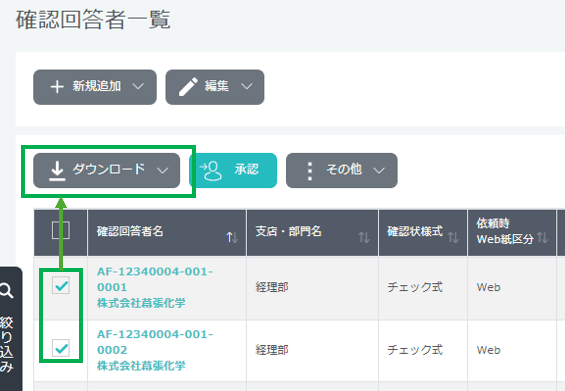
Task: Click the person icon on 承認 button
Action: click(x=210, y=170)
